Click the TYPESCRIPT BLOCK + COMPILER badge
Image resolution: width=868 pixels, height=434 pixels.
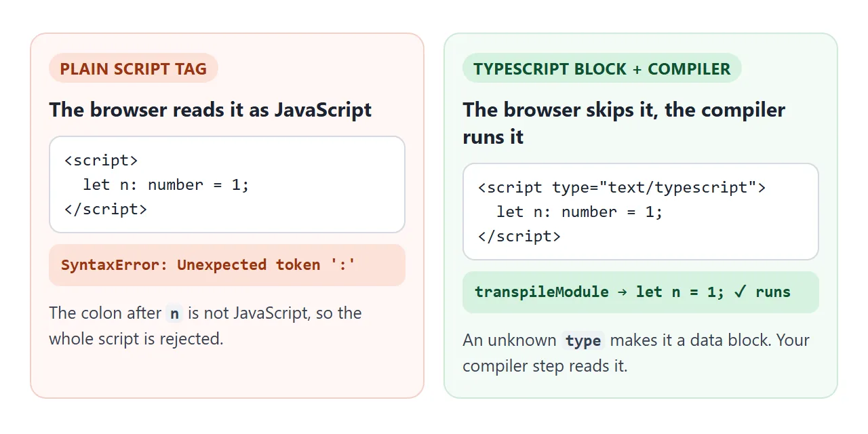pyautogui.click(x=602, y=68)
